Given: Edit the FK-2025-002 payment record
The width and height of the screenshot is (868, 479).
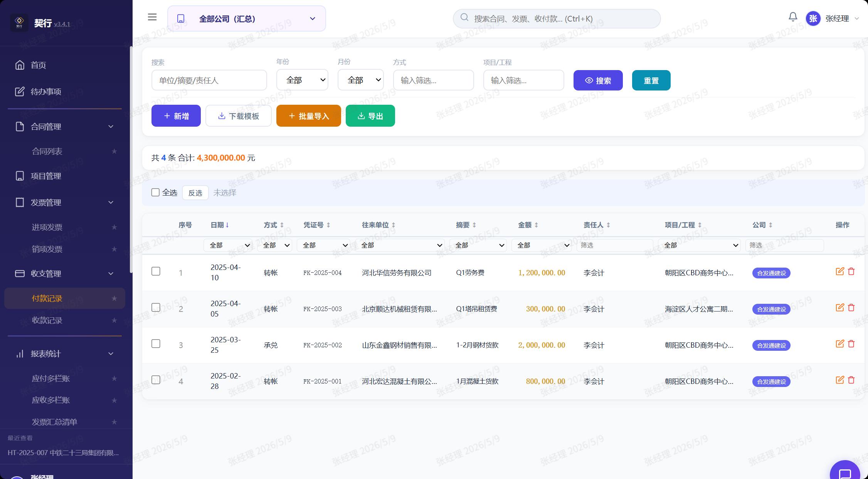Looking at the screenshot, I should pos(839,344).
